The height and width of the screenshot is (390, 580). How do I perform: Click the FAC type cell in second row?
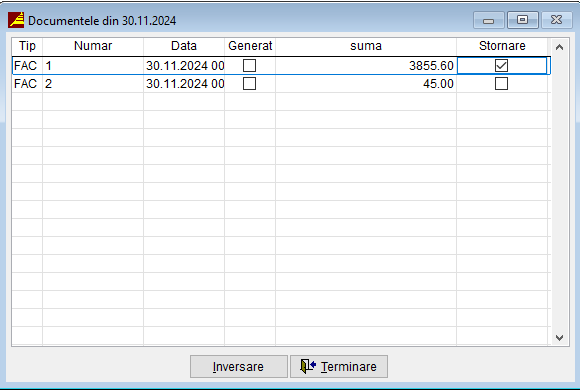tap(27, 84)
